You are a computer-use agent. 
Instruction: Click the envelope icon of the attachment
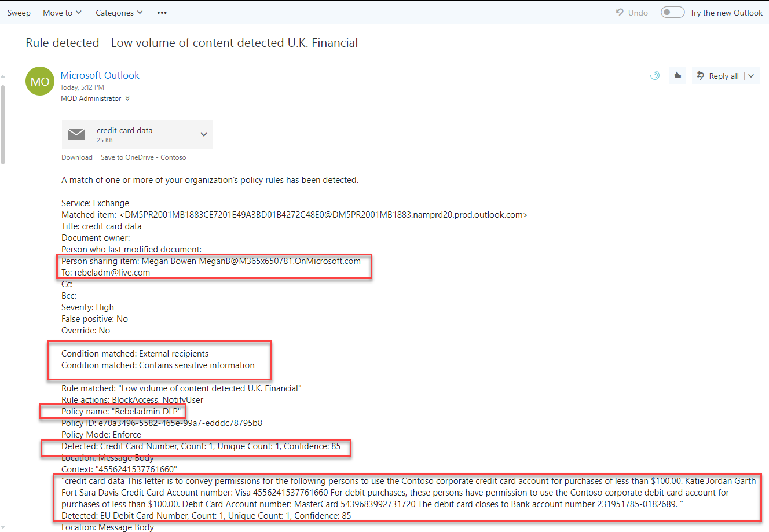[76, 134]
